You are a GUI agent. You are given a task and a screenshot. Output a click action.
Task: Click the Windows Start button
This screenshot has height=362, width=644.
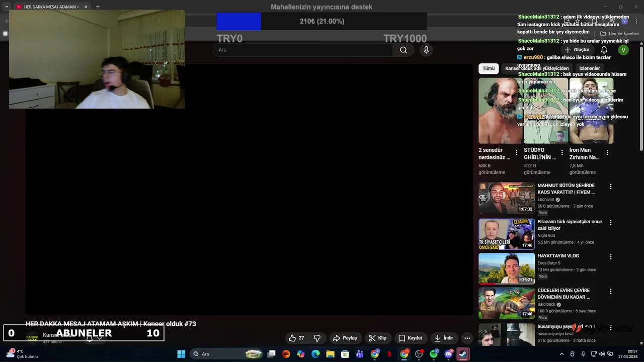pyautogui.click(x=181, y=354)
